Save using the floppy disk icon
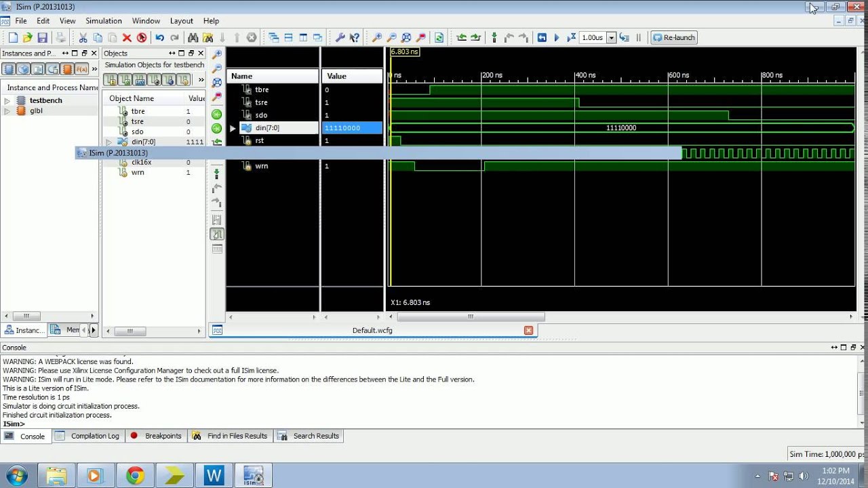Screen dimensions: 868x488 click(43, 38)
